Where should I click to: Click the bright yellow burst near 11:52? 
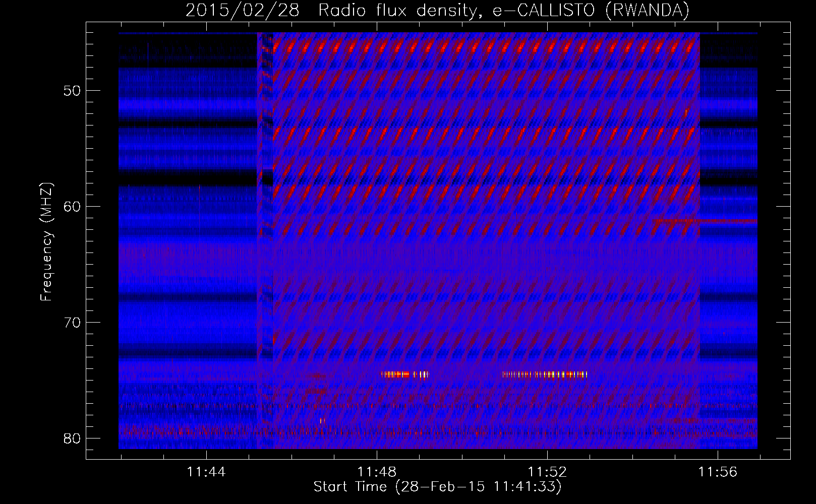pos(545,374)
